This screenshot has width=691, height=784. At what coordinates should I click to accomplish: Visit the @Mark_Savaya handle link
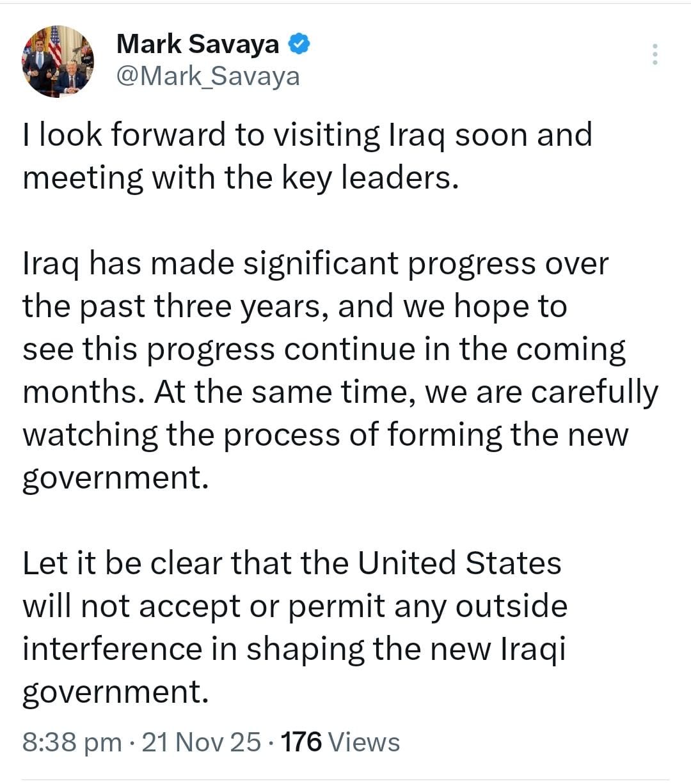coord(208,76)
